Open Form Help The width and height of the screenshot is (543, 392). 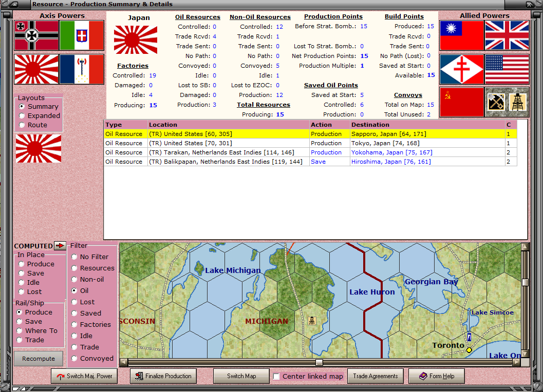(x=436, y=376)
